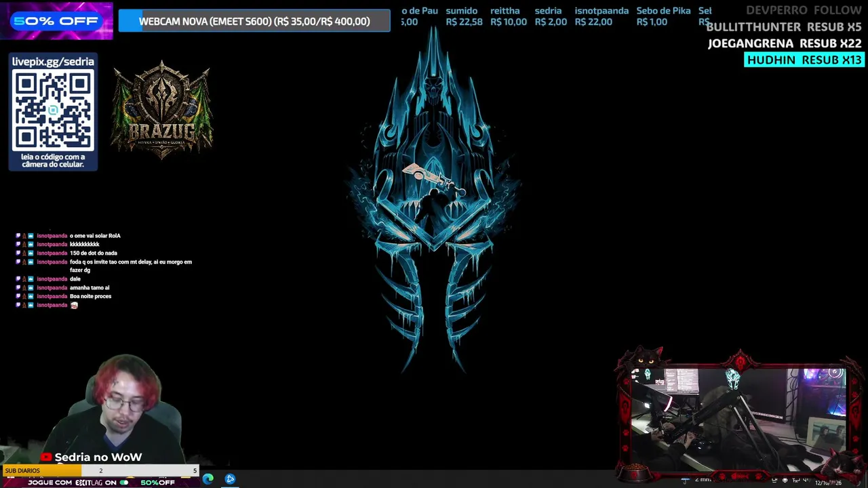868x488 pixels.
Task: Click the WEBCAM NOVA donation goal bar
Action: 254,21
